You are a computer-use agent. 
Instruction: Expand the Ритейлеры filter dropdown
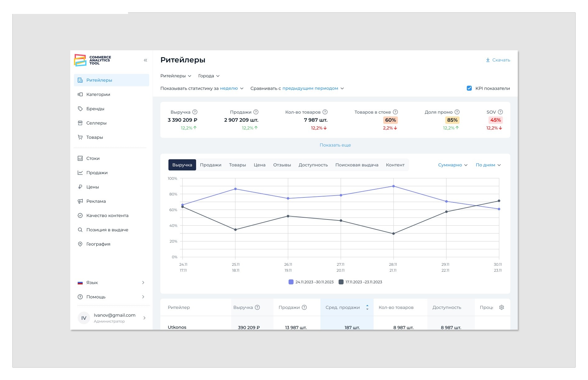pos(176,76)
